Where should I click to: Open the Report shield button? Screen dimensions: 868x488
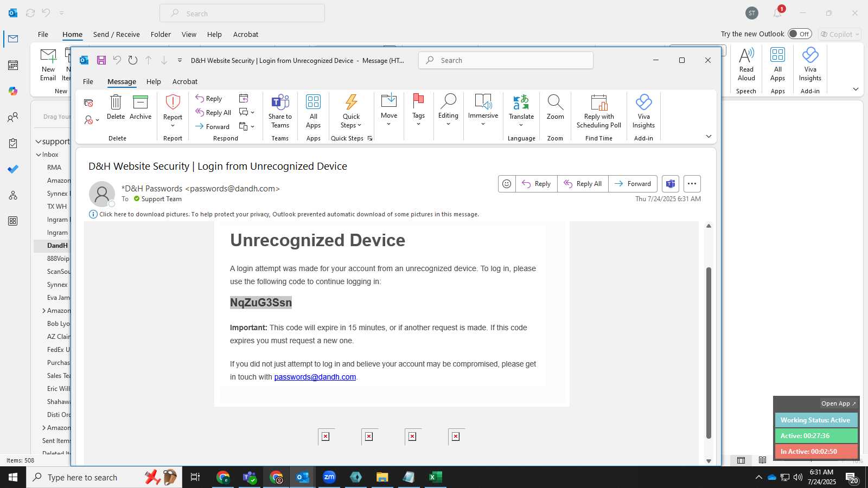pyautogui.click(x=173, y=111)
